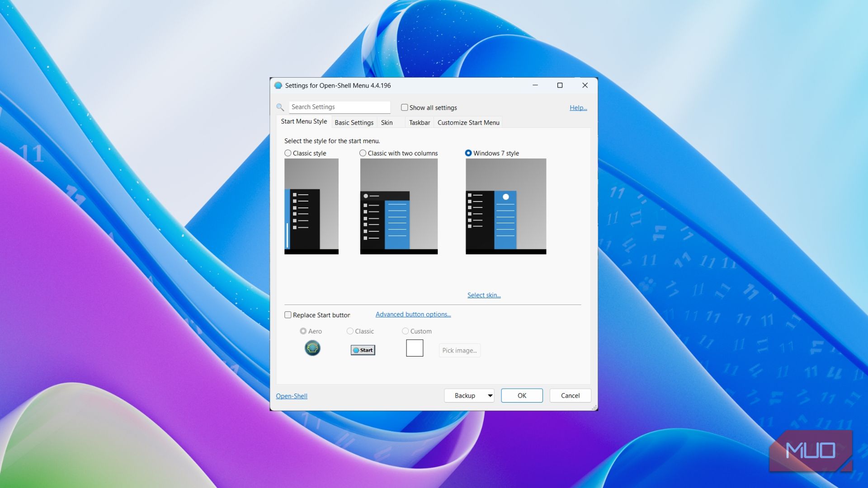Click the Pick image button
868x488 pixels.
tap(459, 351)
